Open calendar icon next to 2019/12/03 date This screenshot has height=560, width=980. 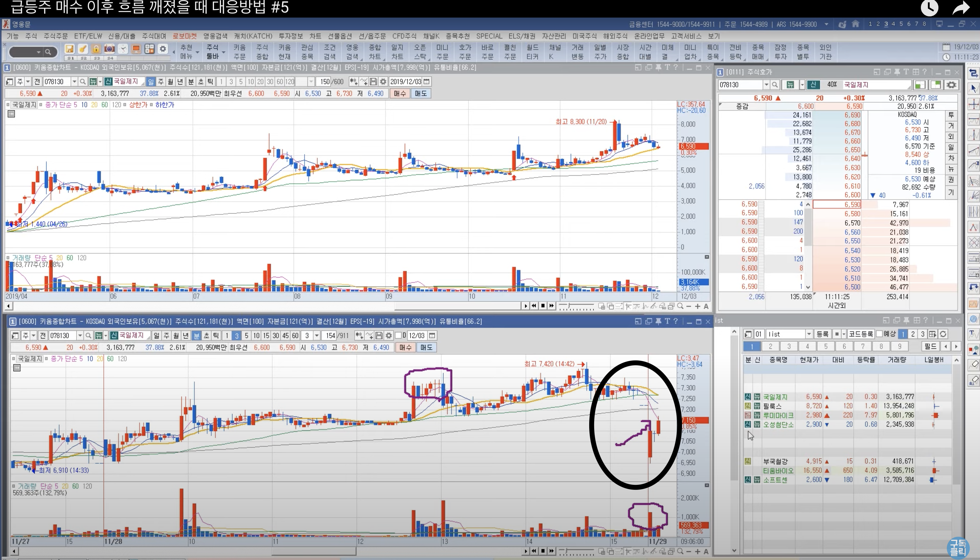coord(426,82)
